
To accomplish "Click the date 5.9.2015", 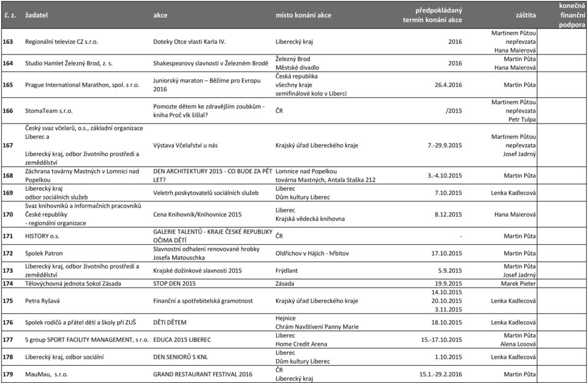I will 450,270.
